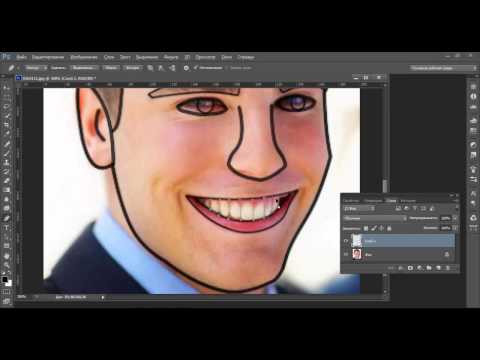This screenshot has width=480, height=360.
Task: Open the Image menu
Action: (84, 57)
